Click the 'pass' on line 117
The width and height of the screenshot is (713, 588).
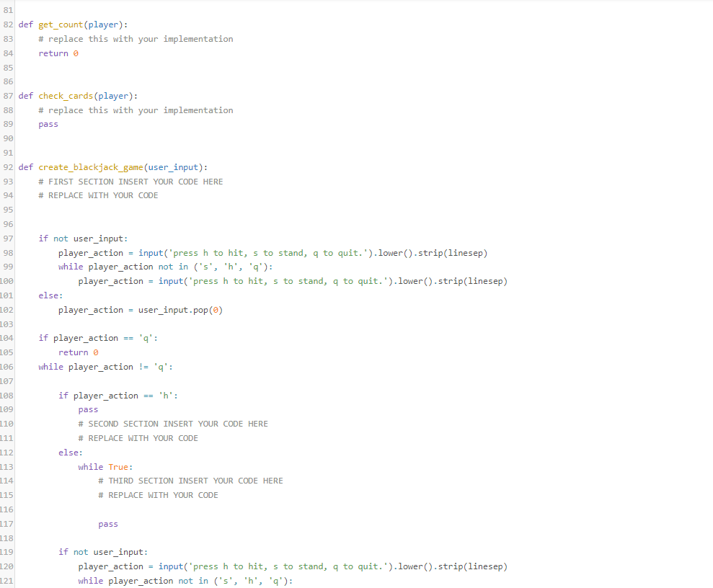108,524
